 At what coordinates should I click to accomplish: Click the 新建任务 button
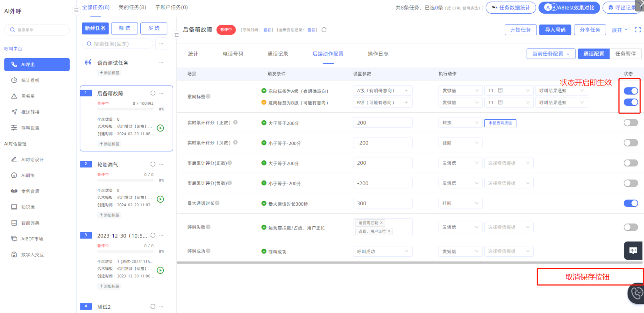(95, 28)
